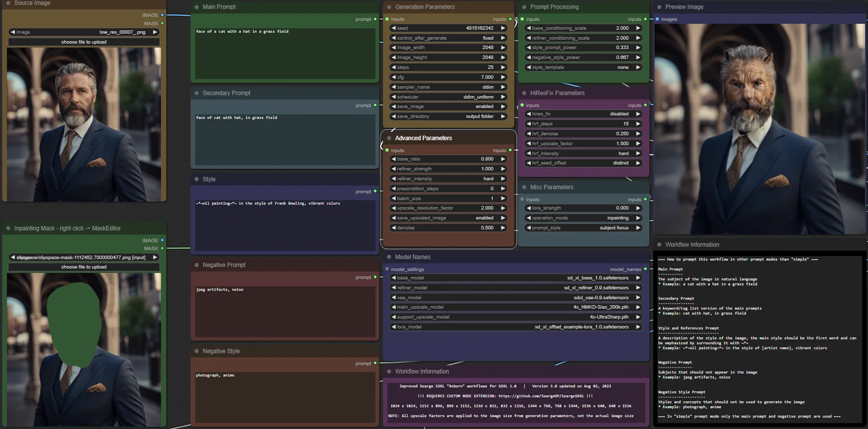This screenshot has width=868, height=429.
Task: Open the sampler_name ddim selector
Action: (x=449, y=87)
